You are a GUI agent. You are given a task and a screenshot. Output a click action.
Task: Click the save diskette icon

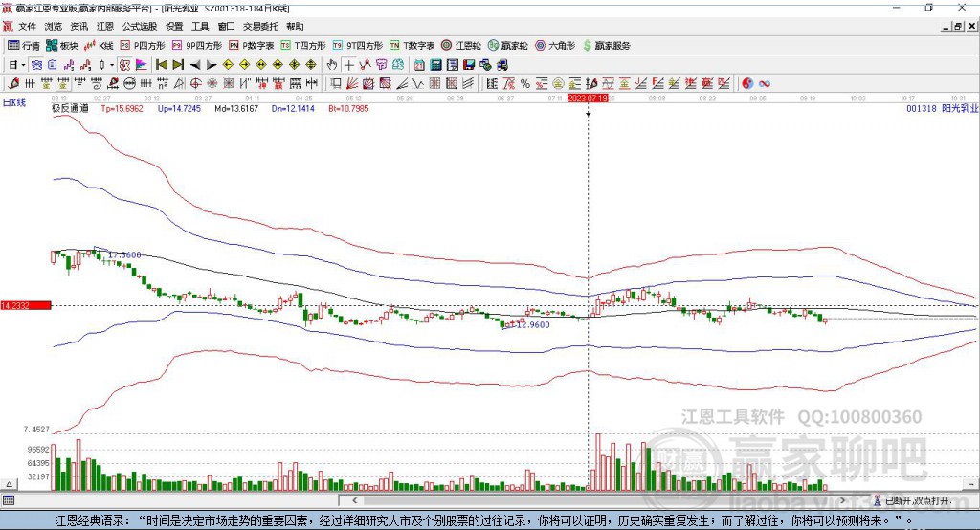469,65
